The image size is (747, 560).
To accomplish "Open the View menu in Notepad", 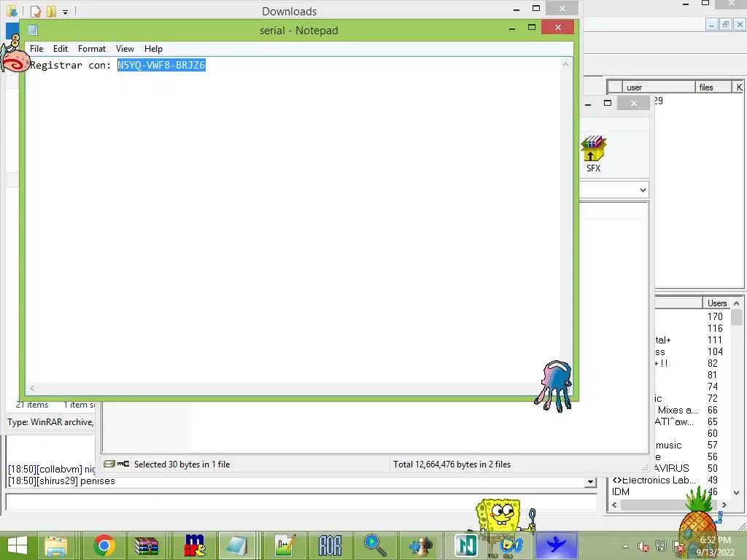I will coord(125,49).
